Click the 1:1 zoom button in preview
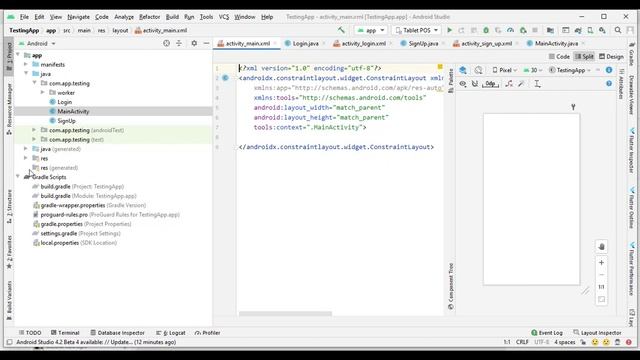 click(x=601, y=287)
